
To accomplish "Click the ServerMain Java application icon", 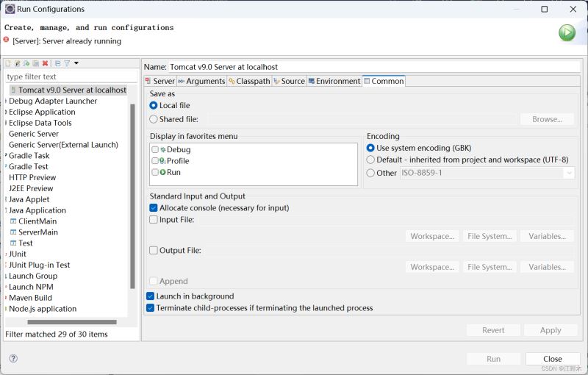I will (13, 232).
